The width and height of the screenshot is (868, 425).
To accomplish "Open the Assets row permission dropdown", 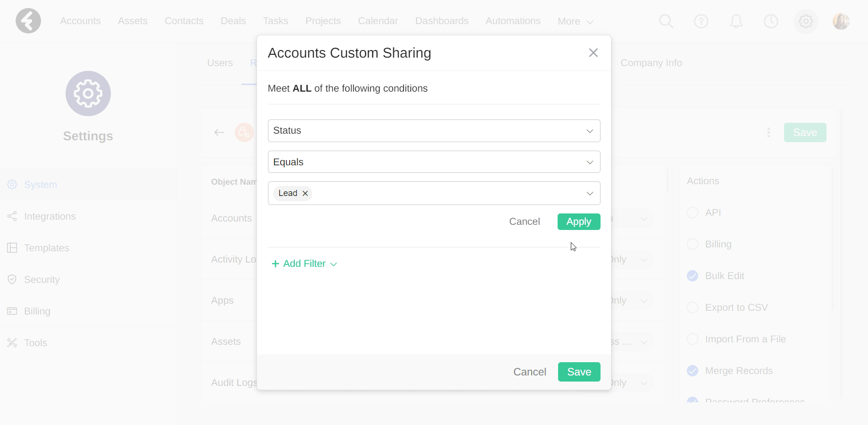I will pyautogui.click(x=644, y=342).
